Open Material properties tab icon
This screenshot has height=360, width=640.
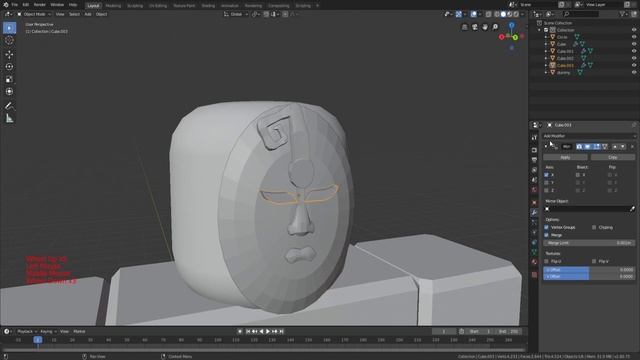534,262
